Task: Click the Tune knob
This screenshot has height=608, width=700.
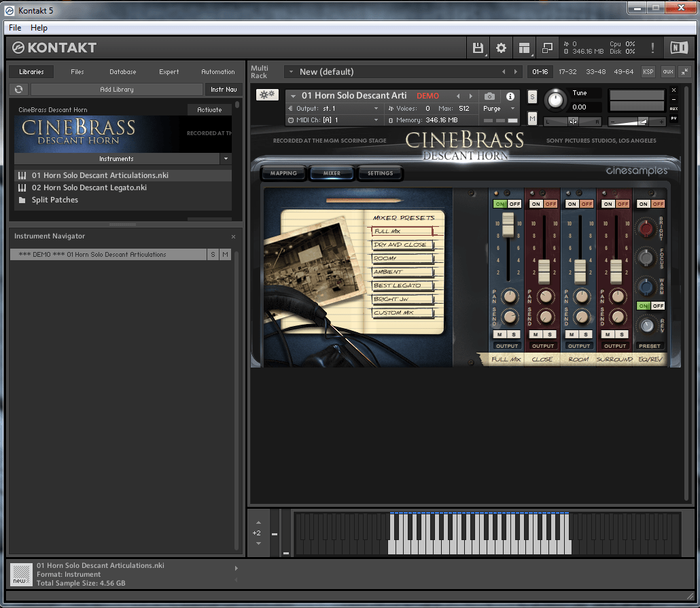Action: (x=555, y=100)
